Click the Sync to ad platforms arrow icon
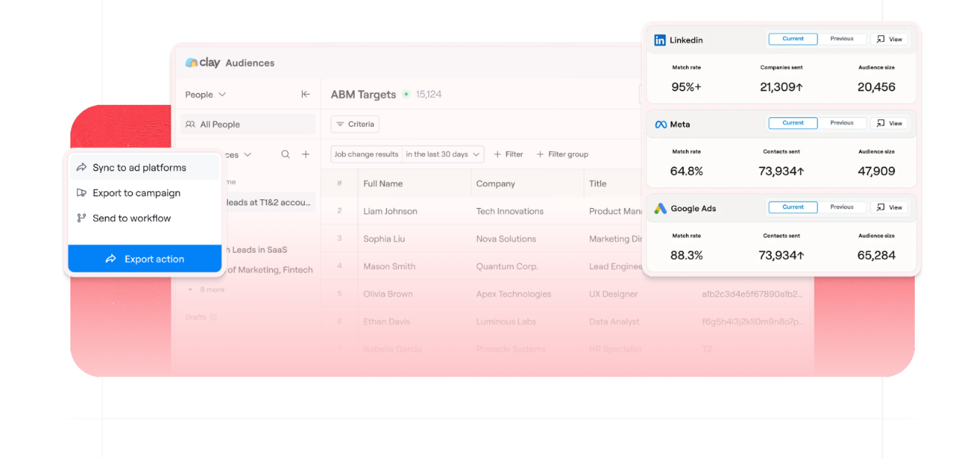The width and height of the screenshot is (980, 458). point(81,168)
